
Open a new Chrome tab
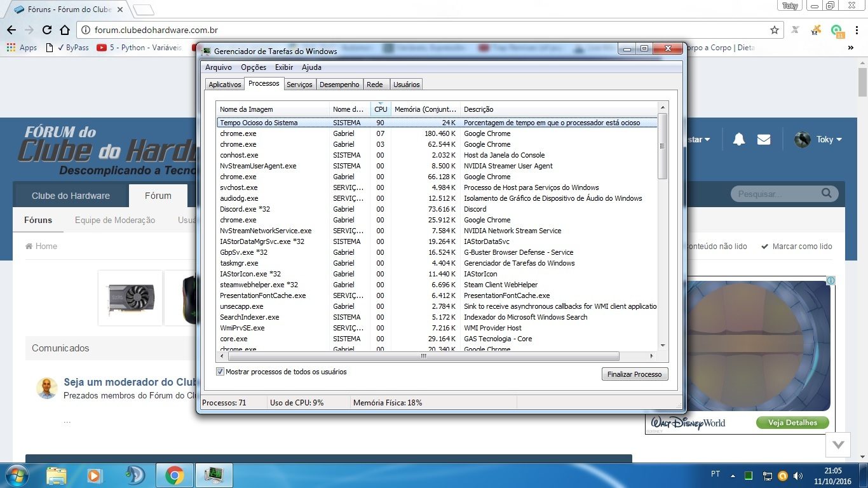tap(144, 10)
